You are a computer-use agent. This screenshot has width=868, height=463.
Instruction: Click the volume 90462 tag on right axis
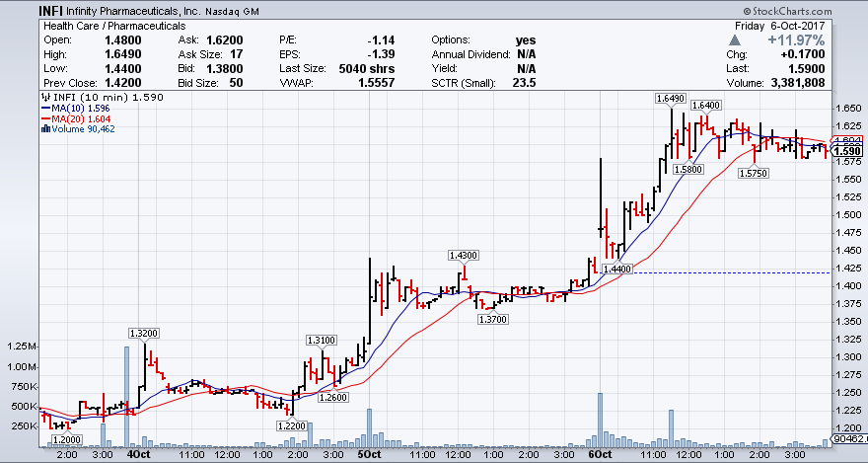[848, 437]
